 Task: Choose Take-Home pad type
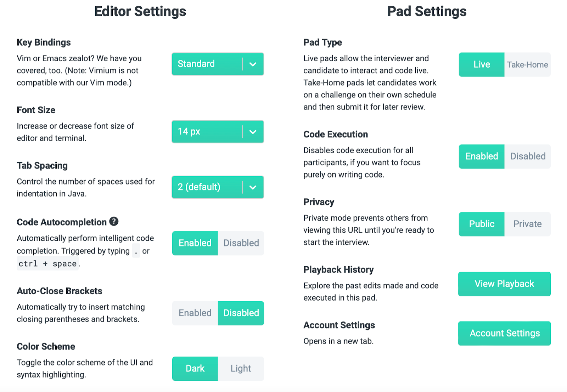[527, 65]
